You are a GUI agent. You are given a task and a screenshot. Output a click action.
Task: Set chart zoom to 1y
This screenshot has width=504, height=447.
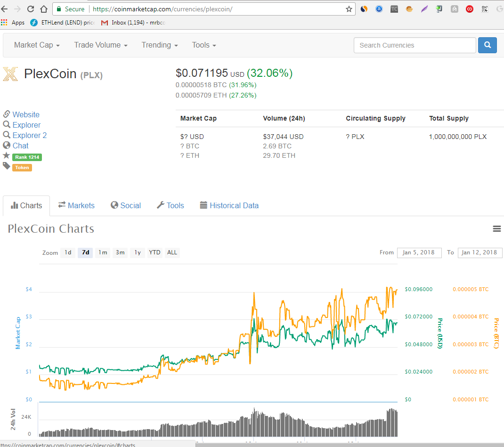(x=138, y=252)
